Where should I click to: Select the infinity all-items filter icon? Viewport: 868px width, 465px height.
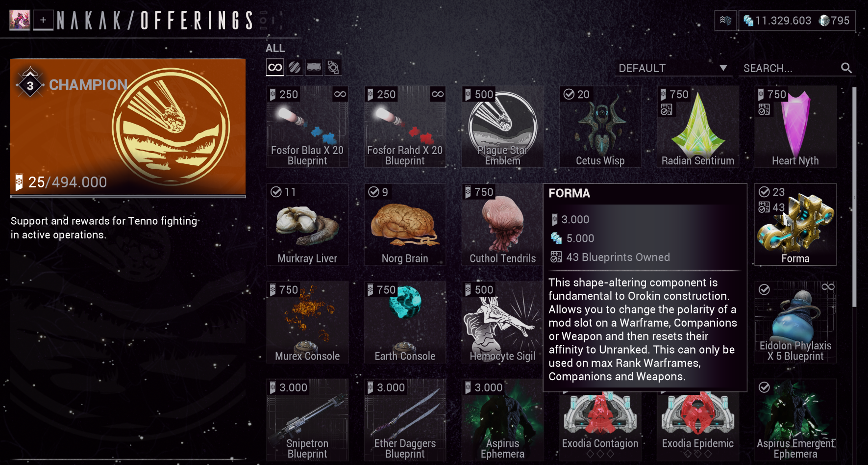click(275, 67)
